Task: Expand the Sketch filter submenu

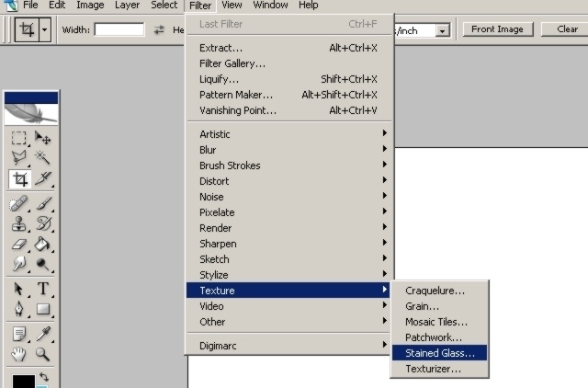Action: (x=288, y=259)
